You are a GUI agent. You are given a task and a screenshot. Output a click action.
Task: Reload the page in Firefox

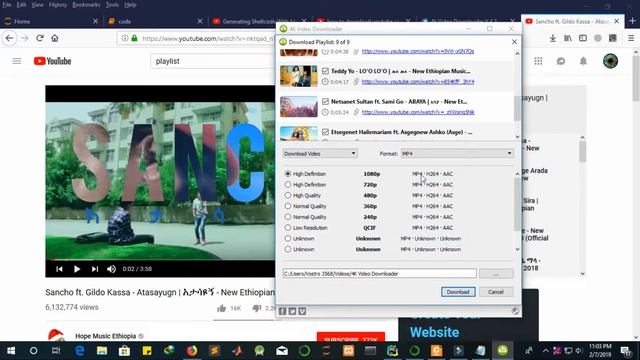tap(40, 38)
